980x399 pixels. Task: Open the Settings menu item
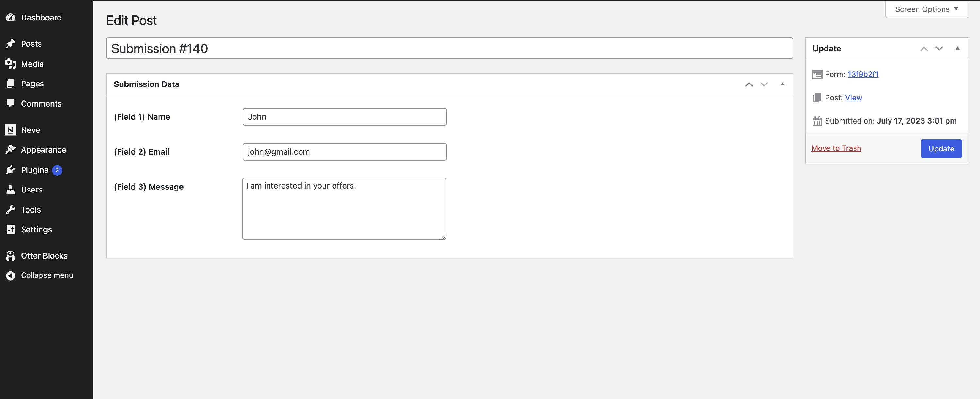click(36, 230)
